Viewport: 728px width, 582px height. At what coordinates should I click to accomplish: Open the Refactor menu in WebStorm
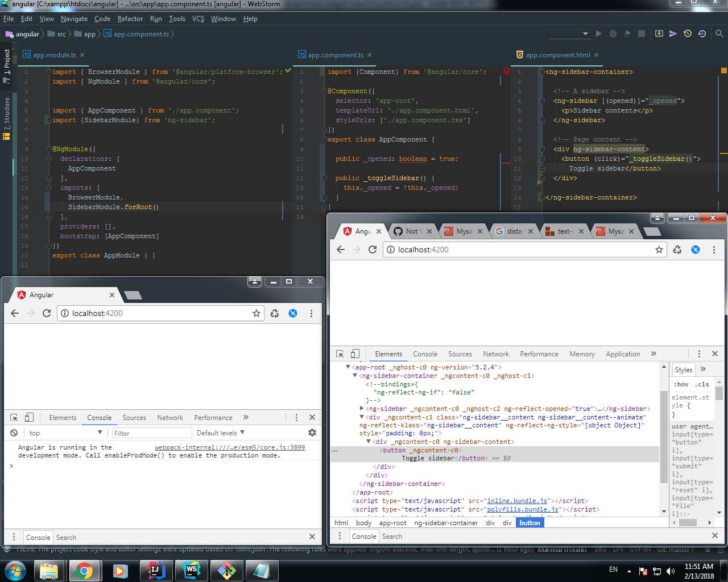tap(130, 19)
